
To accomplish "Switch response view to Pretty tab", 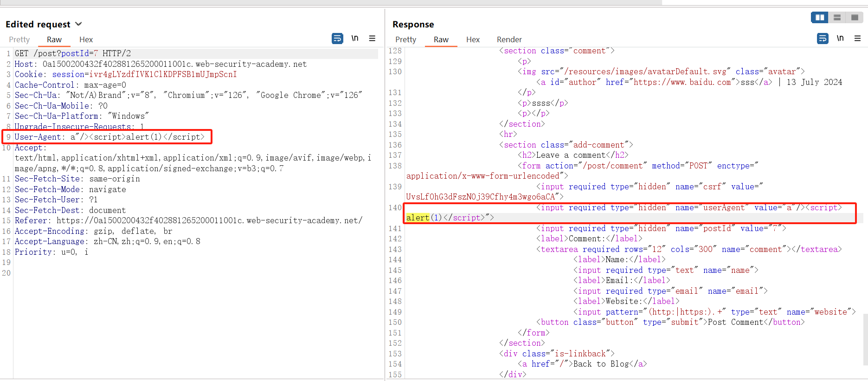I will click(405, 39).
